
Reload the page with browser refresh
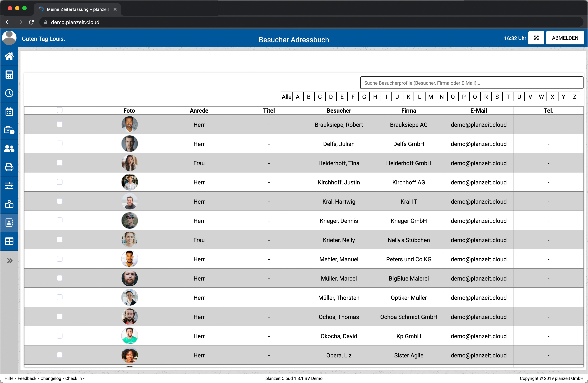click(31, 22)
